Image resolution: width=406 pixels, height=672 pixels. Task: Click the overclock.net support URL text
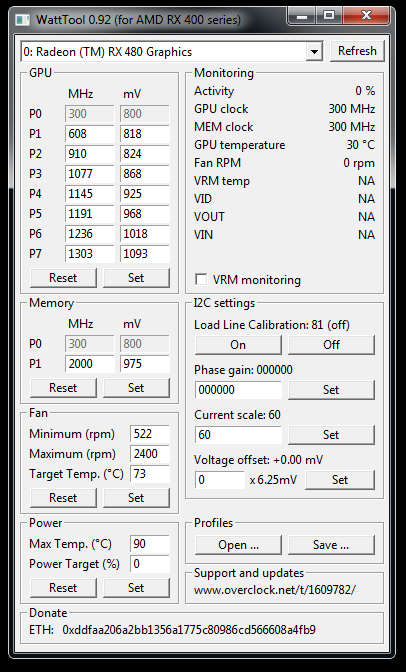[x=274, y=590]
